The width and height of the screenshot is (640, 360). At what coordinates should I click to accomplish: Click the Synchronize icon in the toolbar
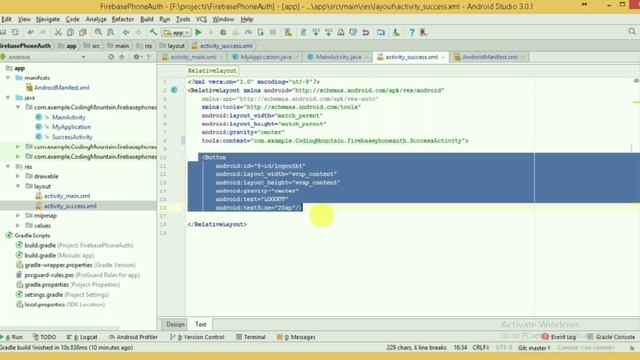15,32
